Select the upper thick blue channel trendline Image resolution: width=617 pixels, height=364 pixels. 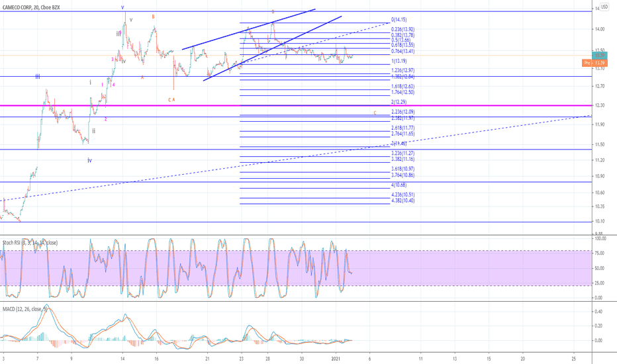pyautogui.click(x=249, y=28)
